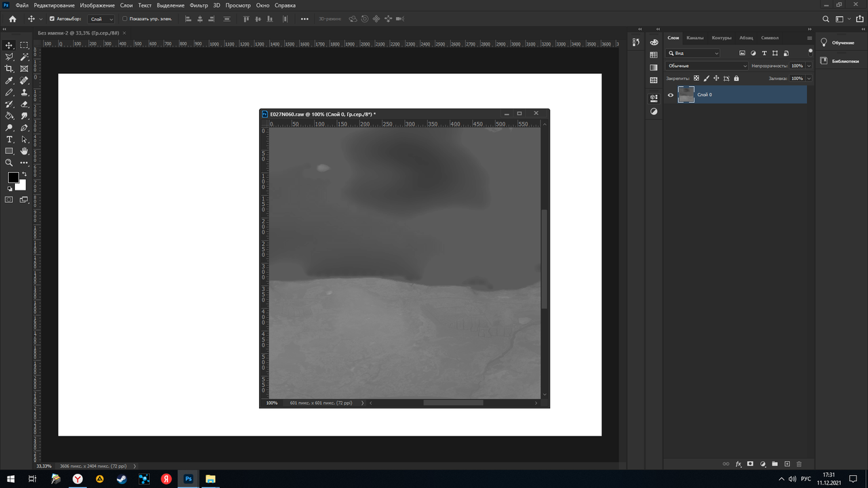Switch to the Символ tab

[x=770, y=38]
